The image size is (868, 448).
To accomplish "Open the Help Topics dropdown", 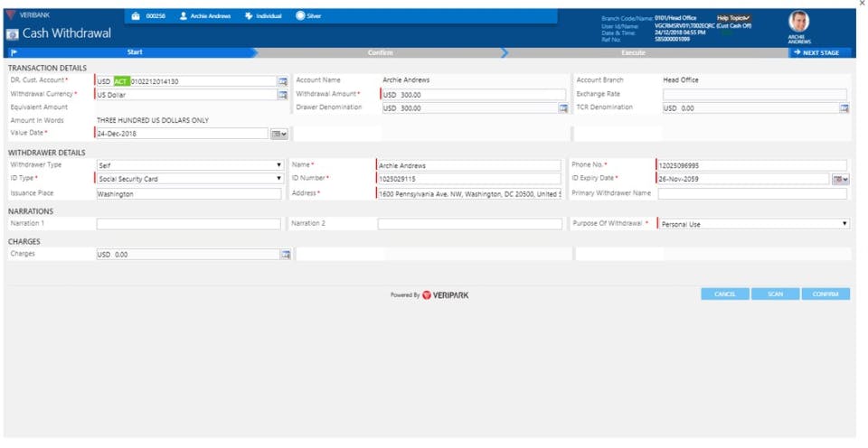I will click(x=734, y=18).
